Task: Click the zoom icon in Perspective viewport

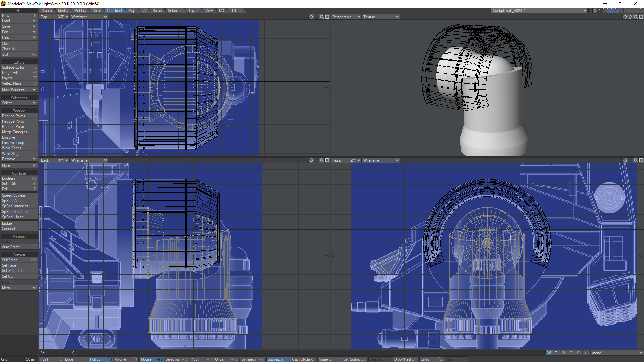Action: (636, 17)
